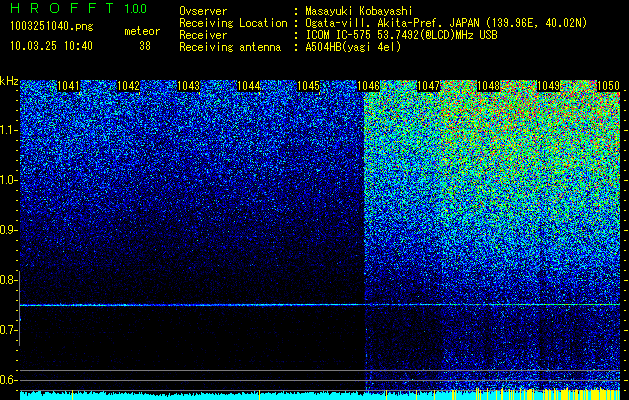The width and height of the screenshot is (629, 400).
Task: Click the meteor count 38
Action: point(145,46)
